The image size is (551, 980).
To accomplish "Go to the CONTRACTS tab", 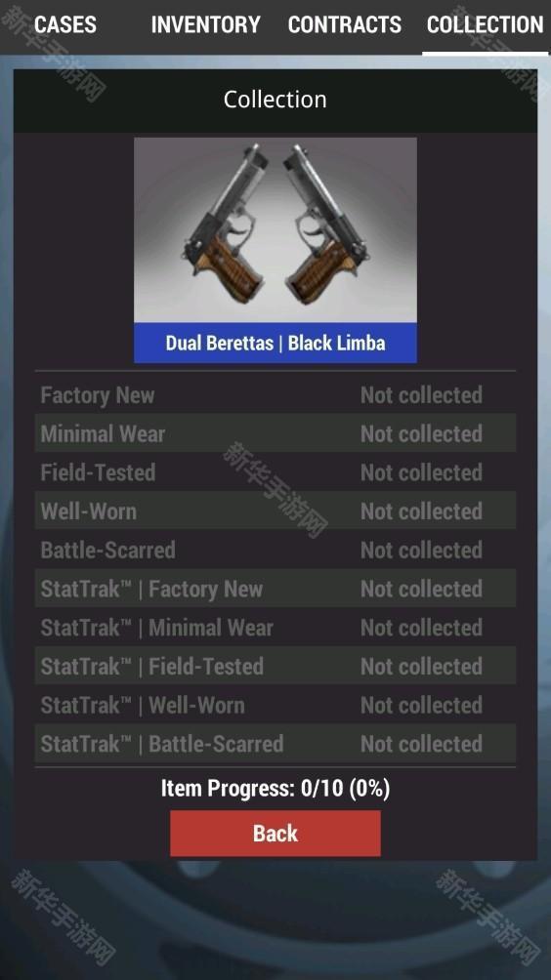I will (x=345, y=25).
